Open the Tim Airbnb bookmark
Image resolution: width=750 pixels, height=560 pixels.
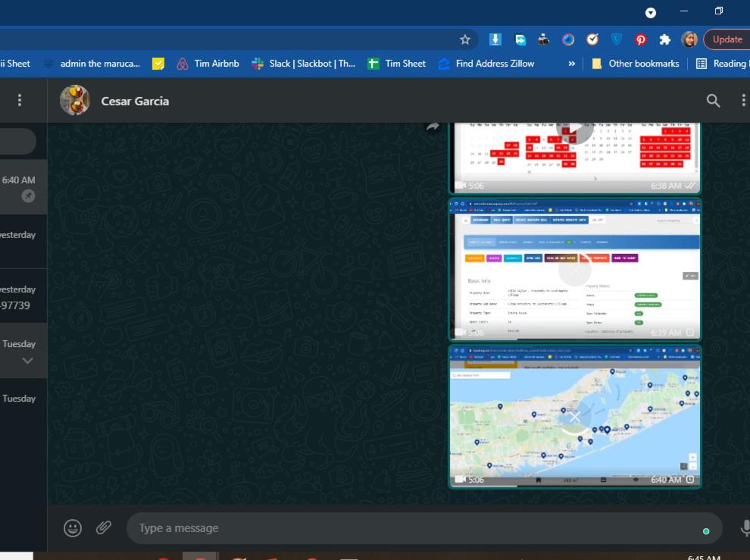pyautogui.click(x=208, y=64)
